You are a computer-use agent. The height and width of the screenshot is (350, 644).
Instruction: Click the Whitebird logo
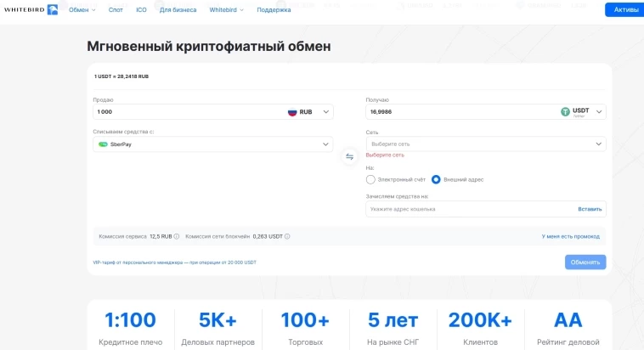click(x=31, y=9)
